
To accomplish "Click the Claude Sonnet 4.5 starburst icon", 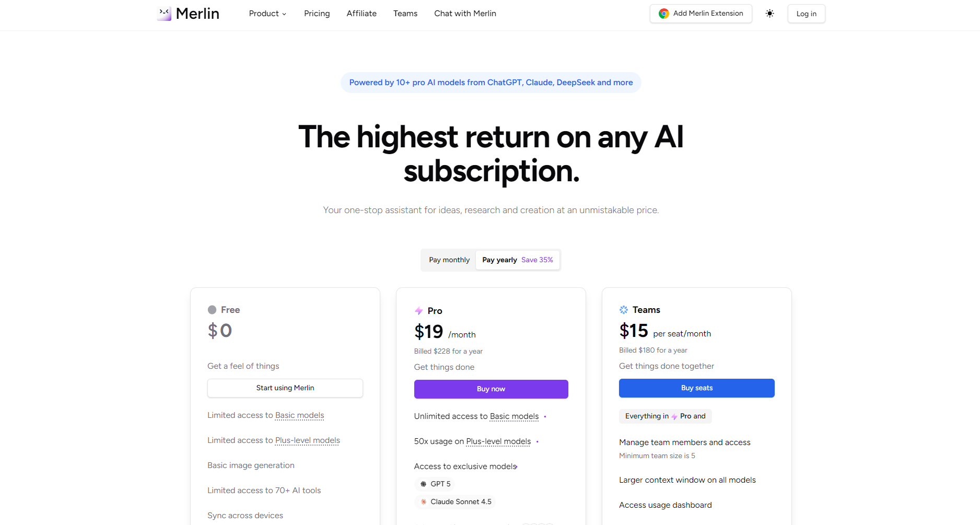I will tap(424, 502).
